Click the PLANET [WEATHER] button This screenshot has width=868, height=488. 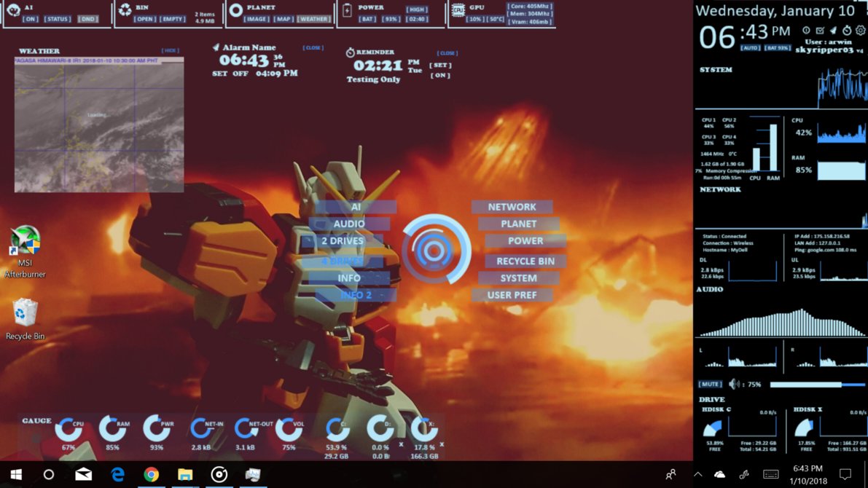[x=314, y=19]
